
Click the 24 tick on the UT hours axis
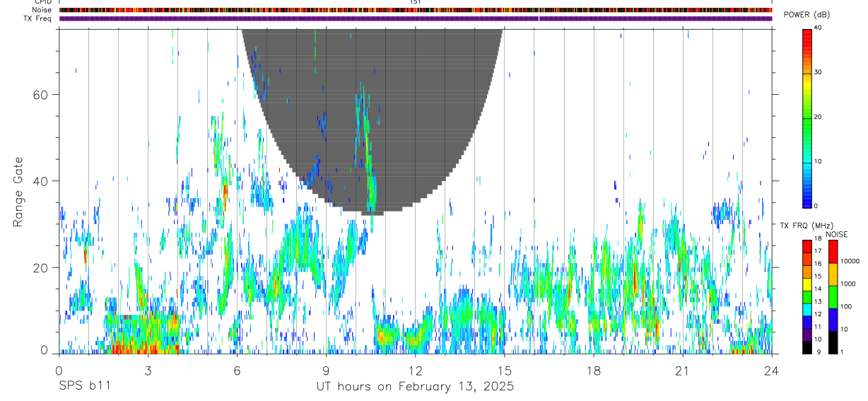click(x=772, y=371)
